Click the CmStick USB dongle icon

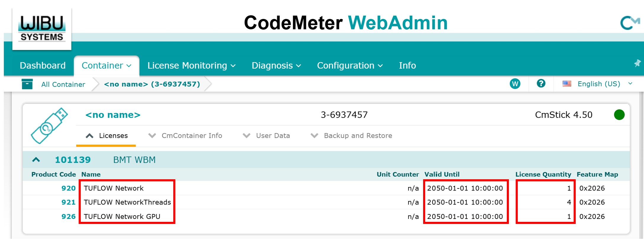point(49,126)
